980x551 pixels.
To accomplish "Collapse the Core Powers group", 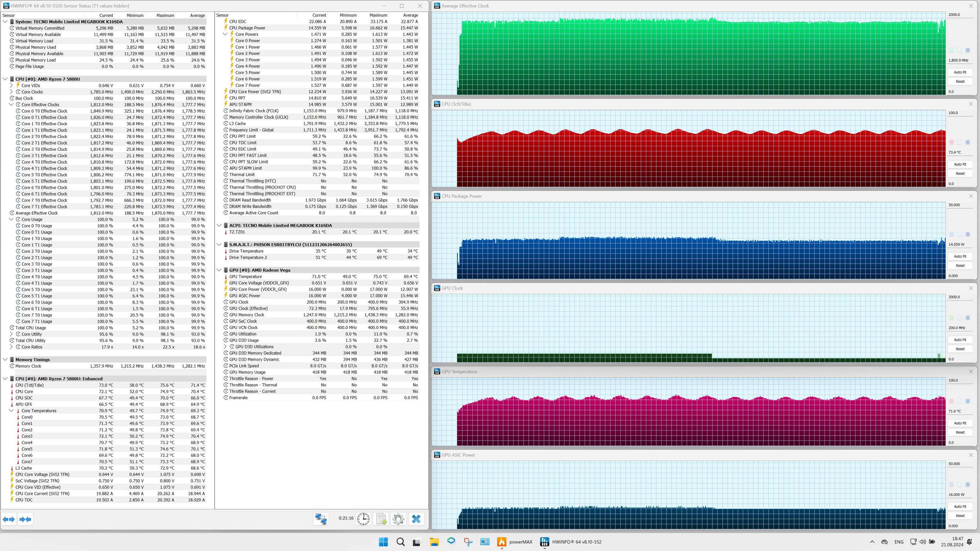I will (x=225, y=34).
